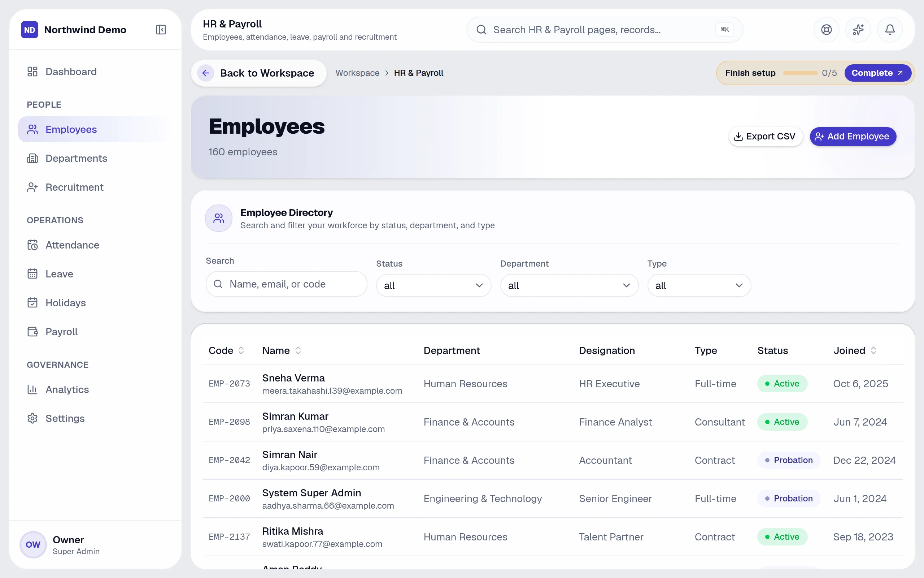Click Active status for Ritika Mishra
Image resolution: width=924 pixels, height=578 pixels.
click(x=782, y=537)
